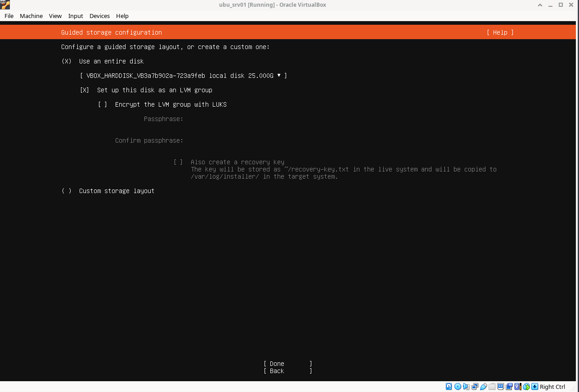Viewport: 579px width, 392px height.
Task: Click the hard disk activity indicator icon
Action: (449, 387)
